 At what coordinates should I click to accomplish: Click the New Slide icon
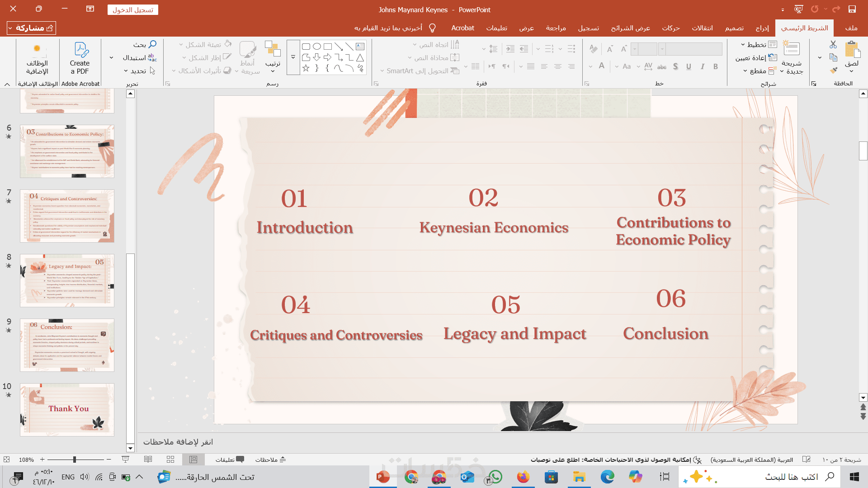click(x=791, y=49)
